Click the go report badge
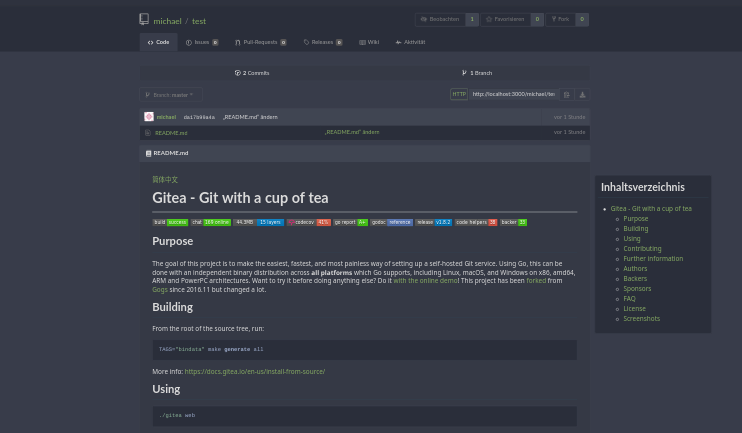The height and width of the screenshot is (433, 742). point(350,222)
